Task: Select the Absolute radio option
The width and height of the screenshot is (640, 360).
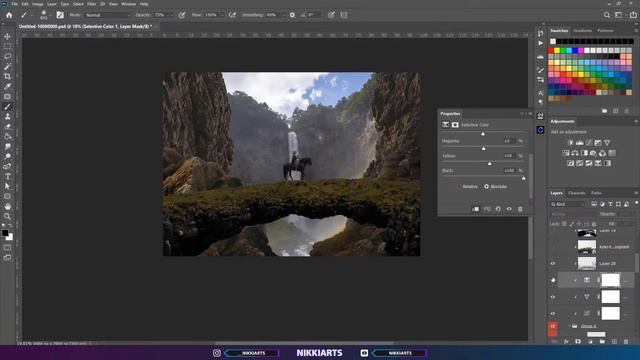Action: 487,187
